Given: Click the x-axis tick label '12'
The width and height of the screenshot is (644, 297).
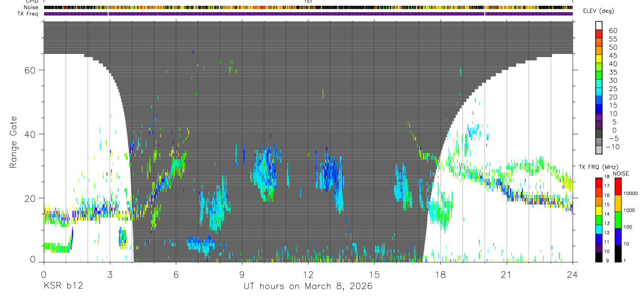Looking at the screenshot, I should (308, 274).
